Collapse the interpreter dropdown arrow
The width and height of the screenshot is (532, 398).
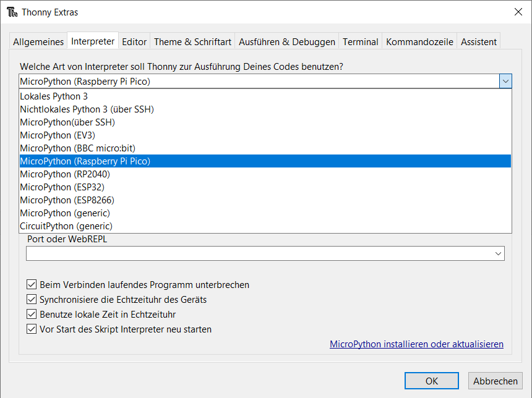[505, 82]
